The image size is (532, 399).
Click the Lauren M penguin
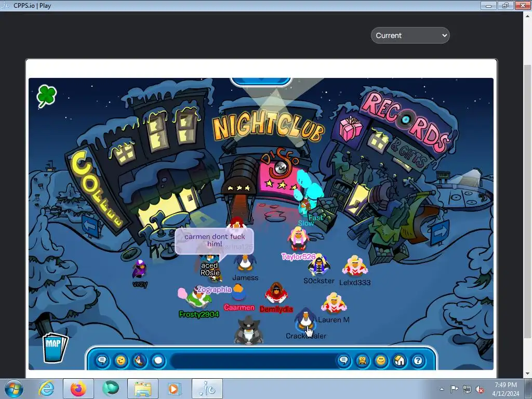pyautogui.click(x=334, y=303)
